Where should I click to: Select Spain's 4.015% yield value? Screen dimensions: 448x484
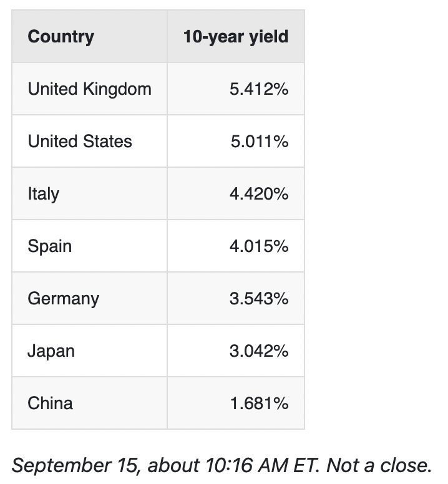259,246
